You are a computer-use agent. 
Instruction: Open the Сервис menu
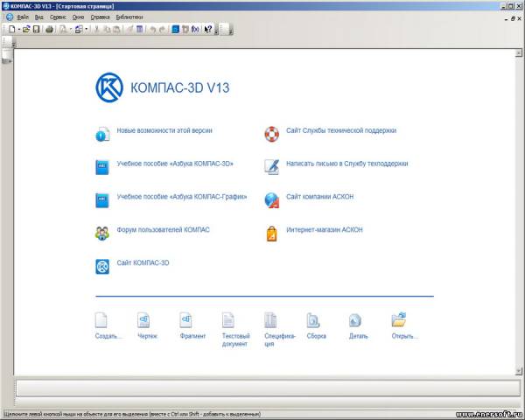click(x=58, y=17)
